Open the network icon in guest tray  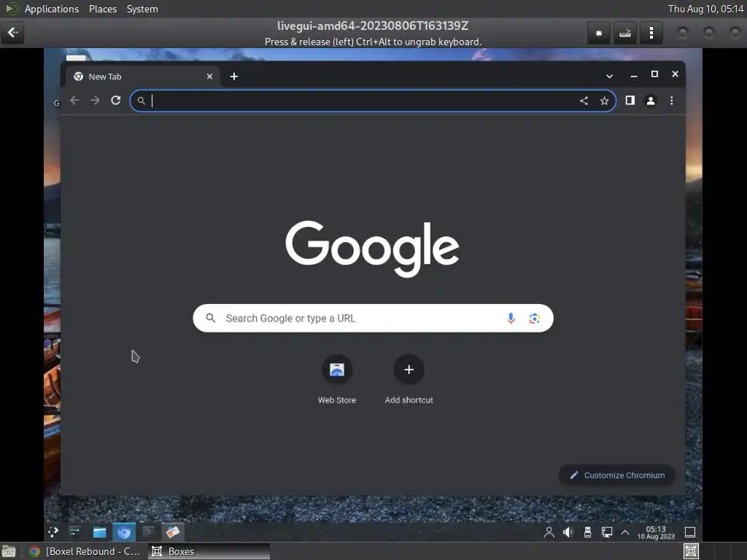tap(606, 532)
